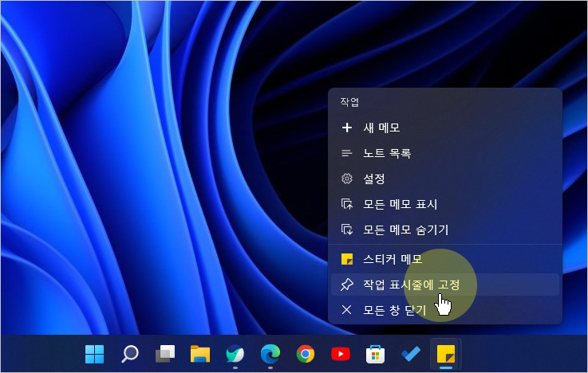Open Google Chrome on taskbar
Image resolution: width=588 pixels, height=373 pixels.
coord(306,354)
